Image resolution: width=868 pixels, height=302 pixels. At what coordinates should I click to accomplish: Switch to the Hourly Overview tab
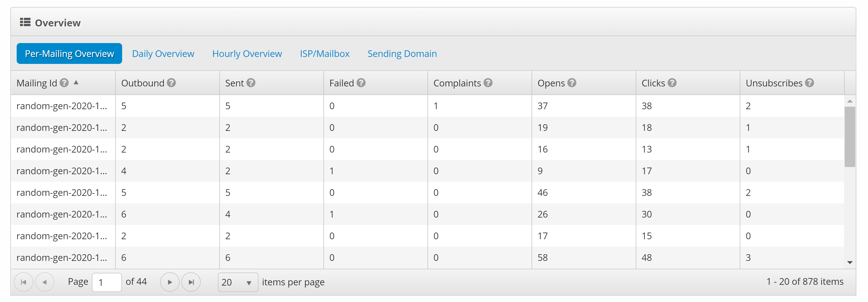point(247,53)
